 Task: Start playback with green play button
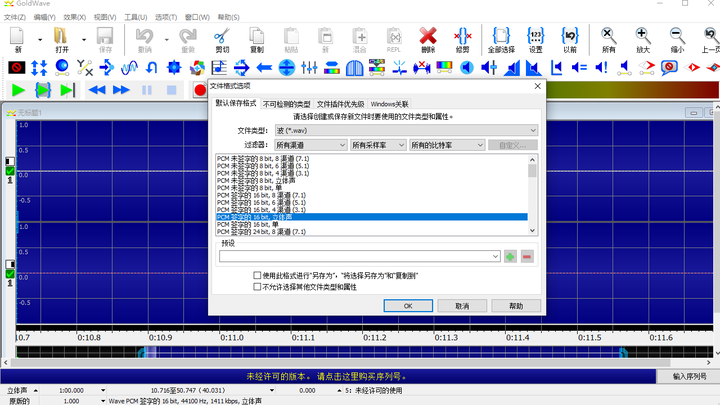click(18, 90)
